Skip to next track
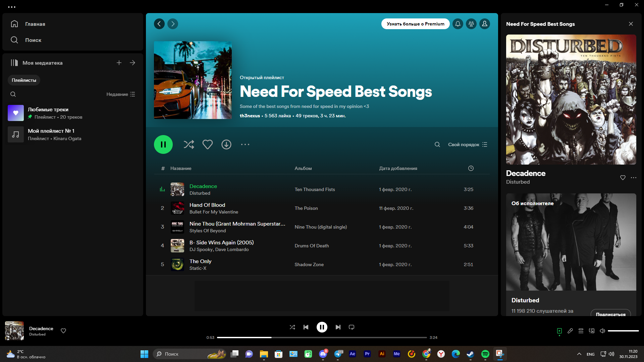 pyautogui.click(x=338, y=327)
